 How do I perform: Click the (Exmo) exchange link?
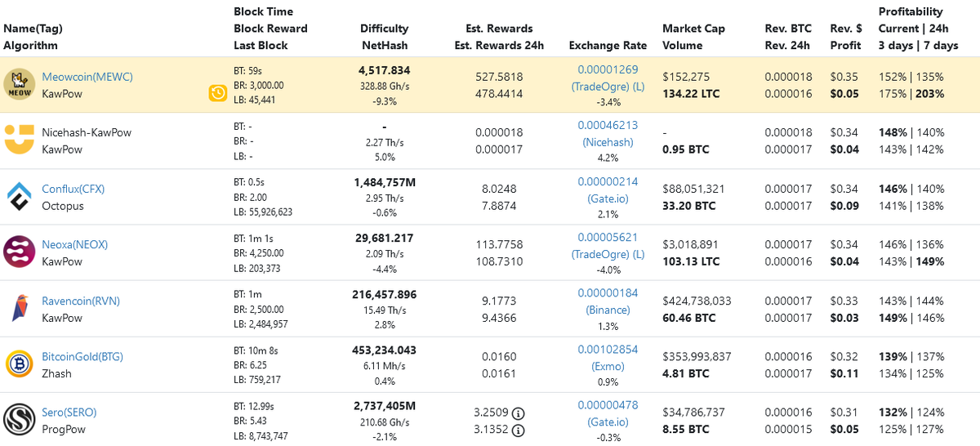608,366
